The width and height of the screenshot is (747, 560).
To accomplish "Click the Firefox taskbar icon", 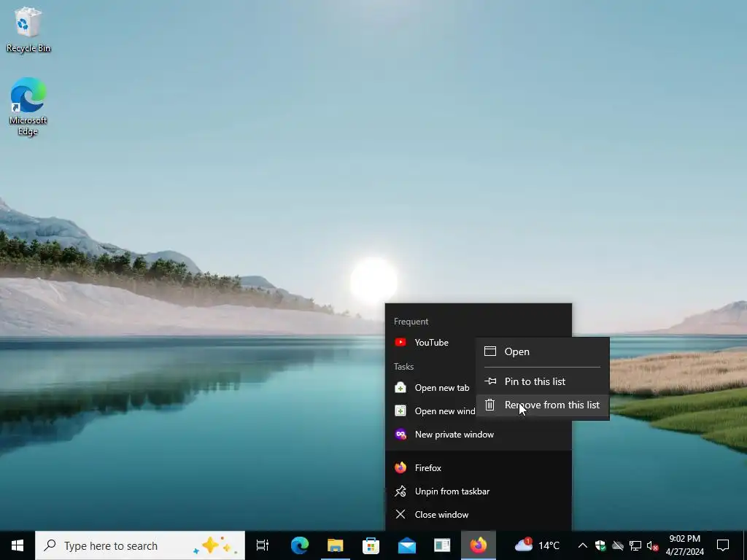I will pyautogui.click(x=479, y=545).
